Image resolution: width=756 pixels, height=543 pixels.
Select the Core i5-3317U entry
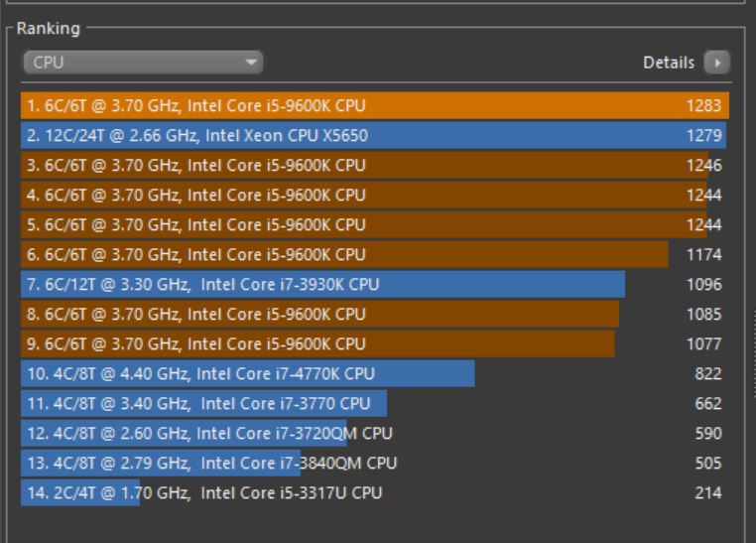375,492
